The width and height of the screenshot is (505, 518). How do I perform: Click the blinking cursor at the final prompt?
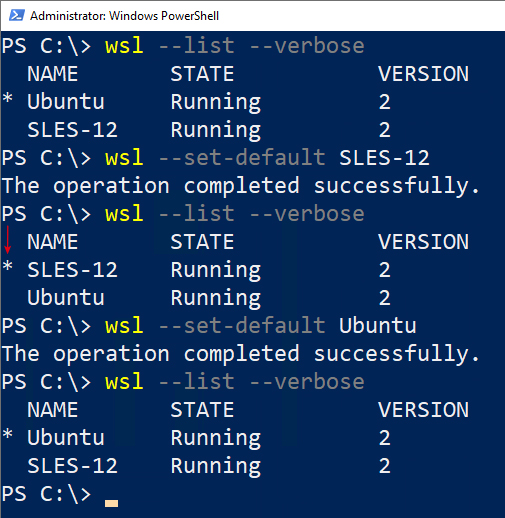[x=111, y=503]
